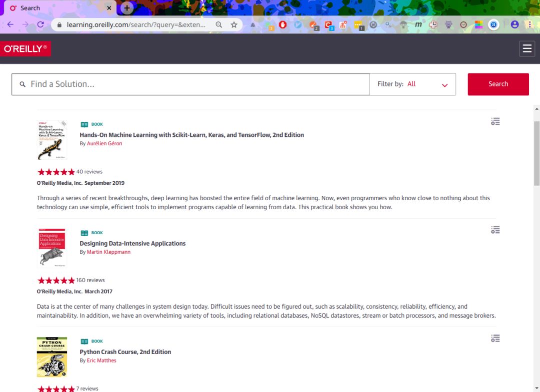Open Hands-On Machine Learning book title
Viewport: 540px width, 392px height.
[191, 135]
